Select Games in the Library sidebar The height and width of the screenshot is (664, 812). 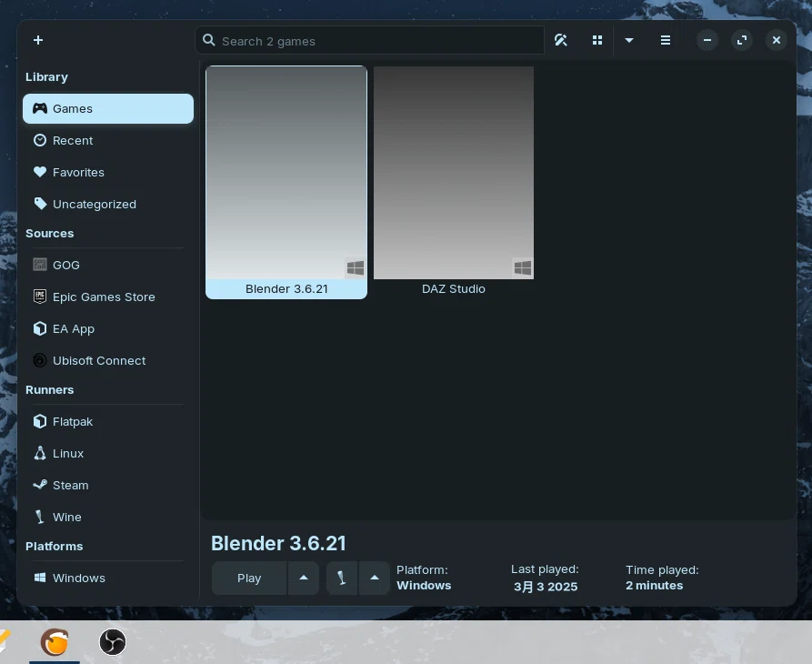(108, 109)
